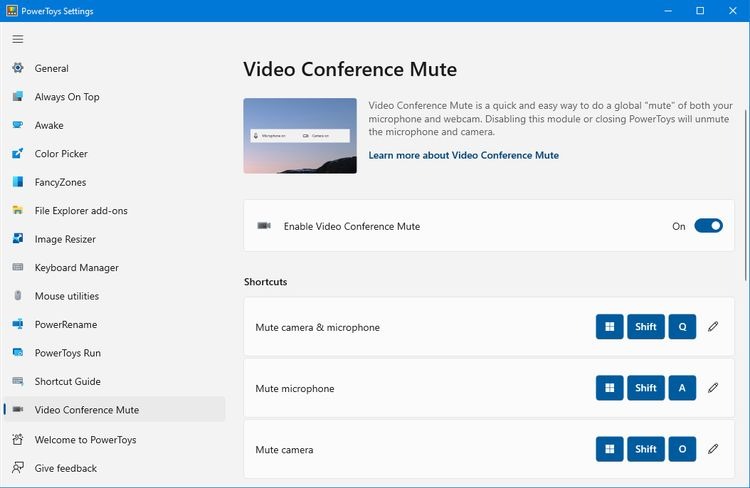Open Keyboard Manager page
The height and width of the screenshot is (488, 750).
[115, 267]
